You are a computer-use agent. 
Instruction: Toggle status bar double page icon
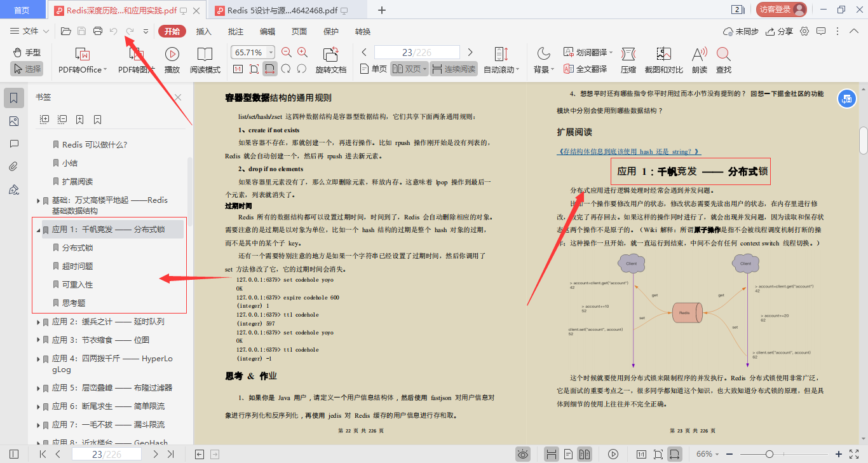(x=584, y=454)
